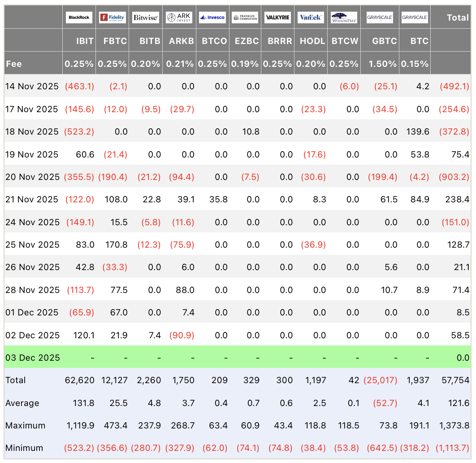Viewport: 476px width, 463px height.
Task: Click the Fee row label
Action: tap(14, 64)
